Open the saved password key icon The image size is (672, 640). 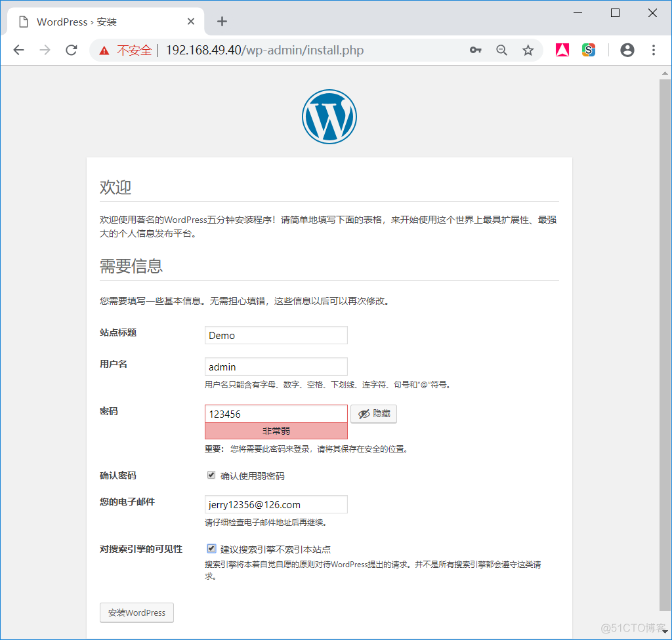click(x=475, y=50)
